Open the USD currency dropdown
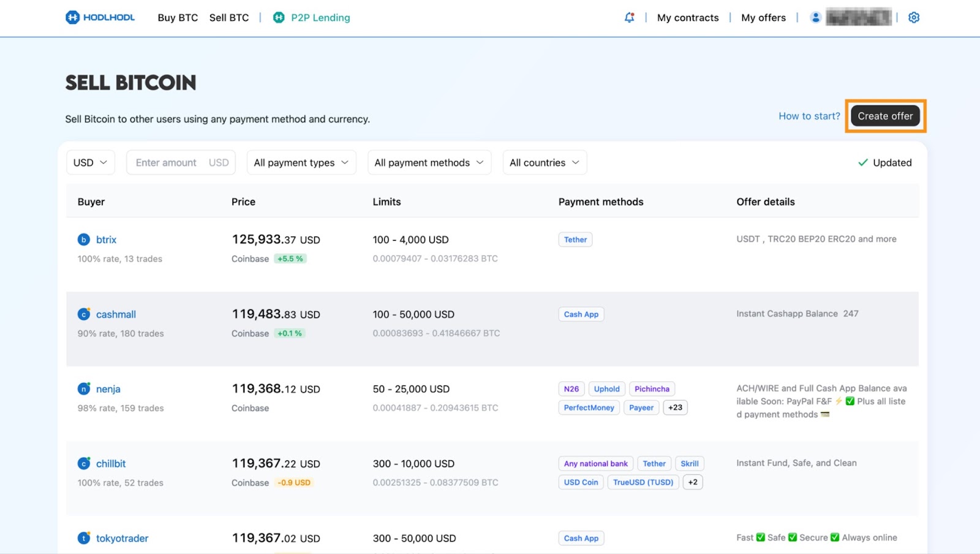 click(x=91, y=162)
